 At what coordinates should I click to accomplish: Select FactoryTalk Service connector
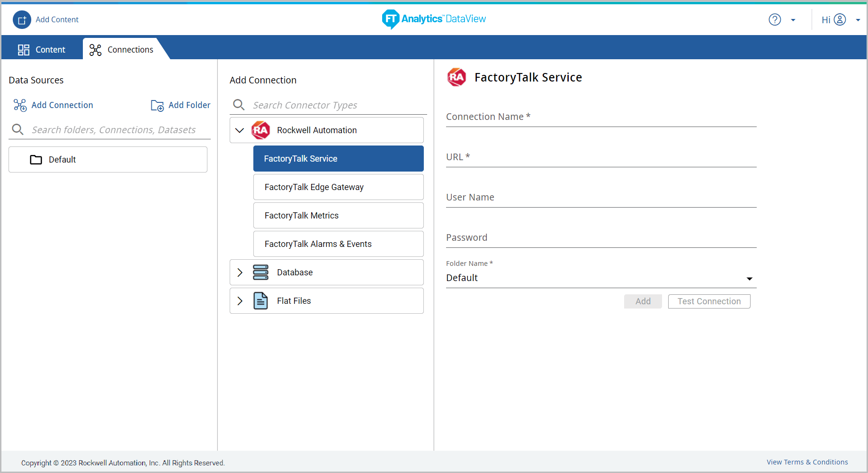(339, 158)
